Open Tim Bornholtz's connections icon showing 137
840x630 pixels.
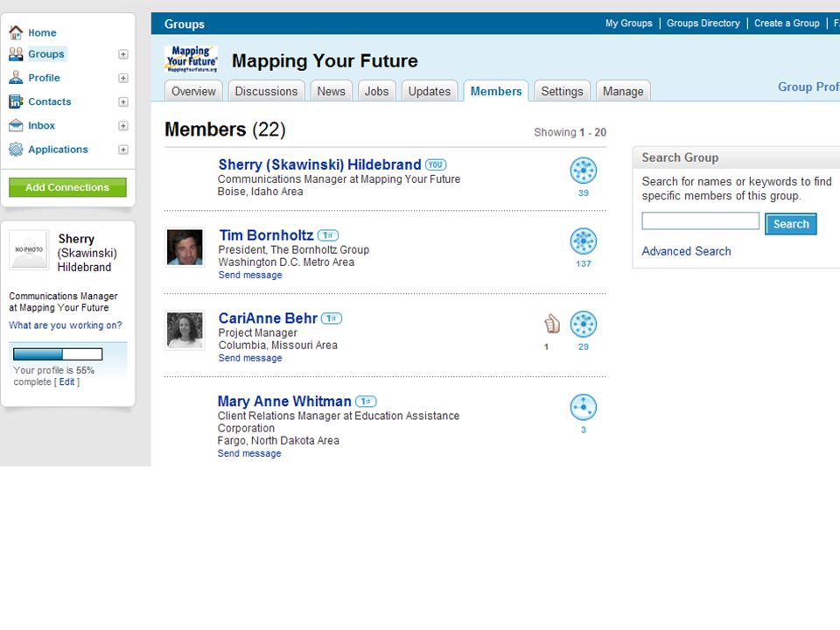point(584,241)
